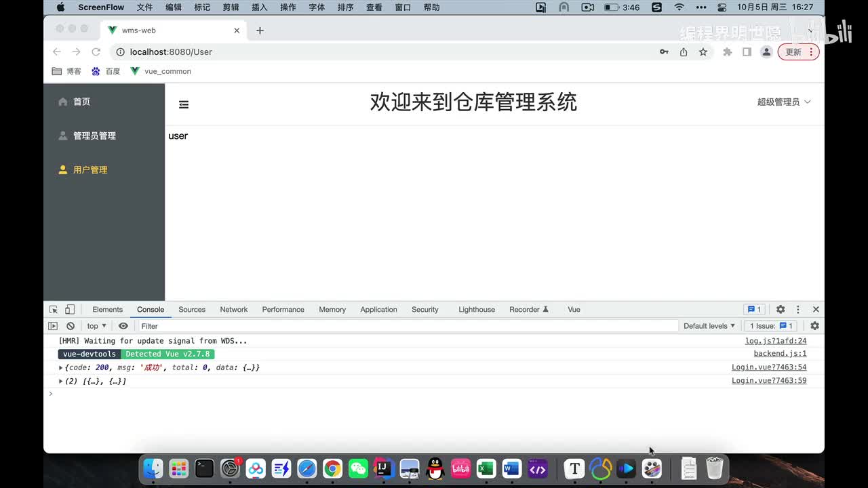Open the DevTools three-dot customize menu

[798, 309]
